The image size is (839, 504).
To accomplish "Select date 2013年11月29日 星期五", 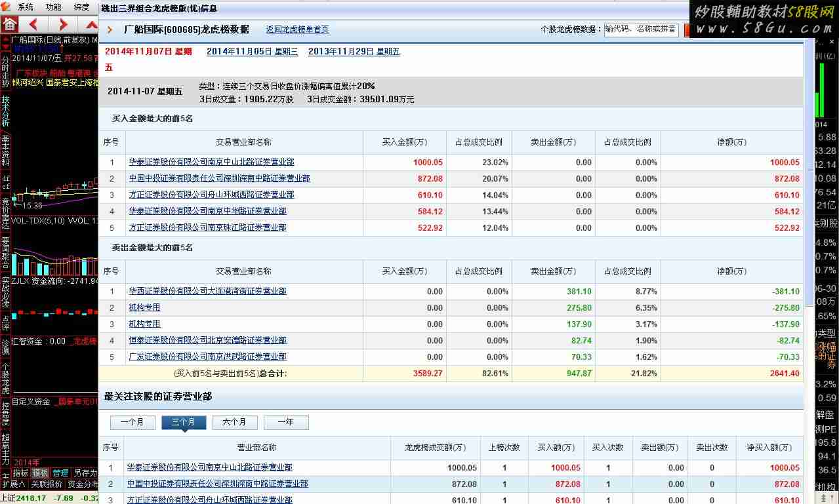I will click(x=354, y=52).
